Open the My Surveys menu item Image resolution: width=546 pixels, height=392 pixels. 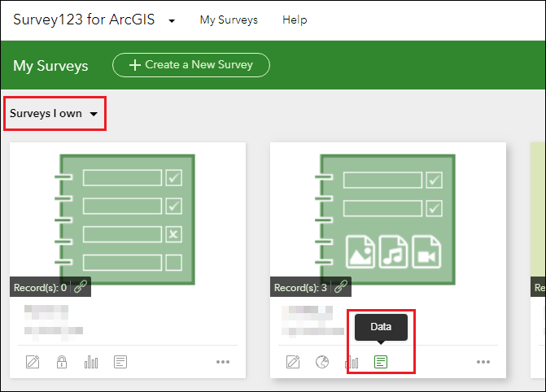[x=229, y=20]
